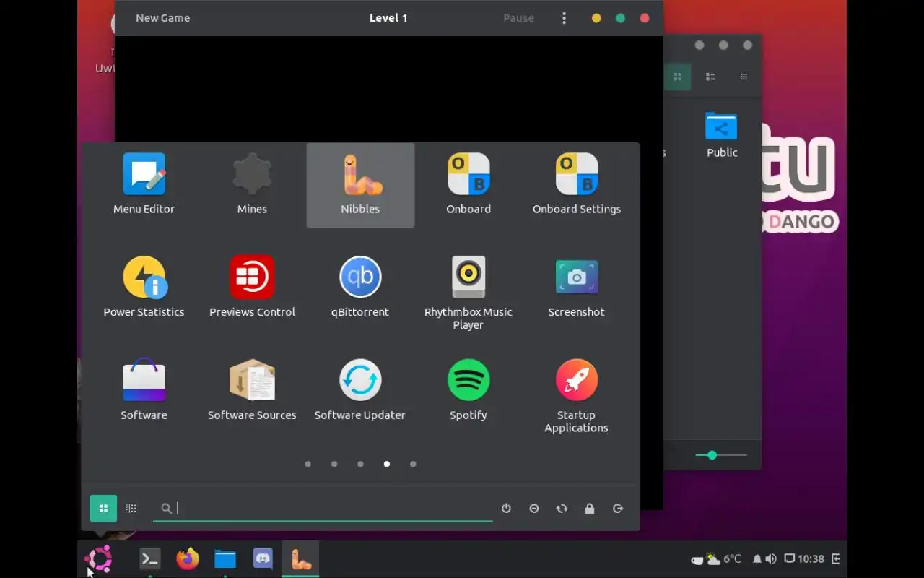Click the Ubuntu menu button on panel
Image resolution: width=924 pixels, height=578 pixels.
click(x=98, y=558)
